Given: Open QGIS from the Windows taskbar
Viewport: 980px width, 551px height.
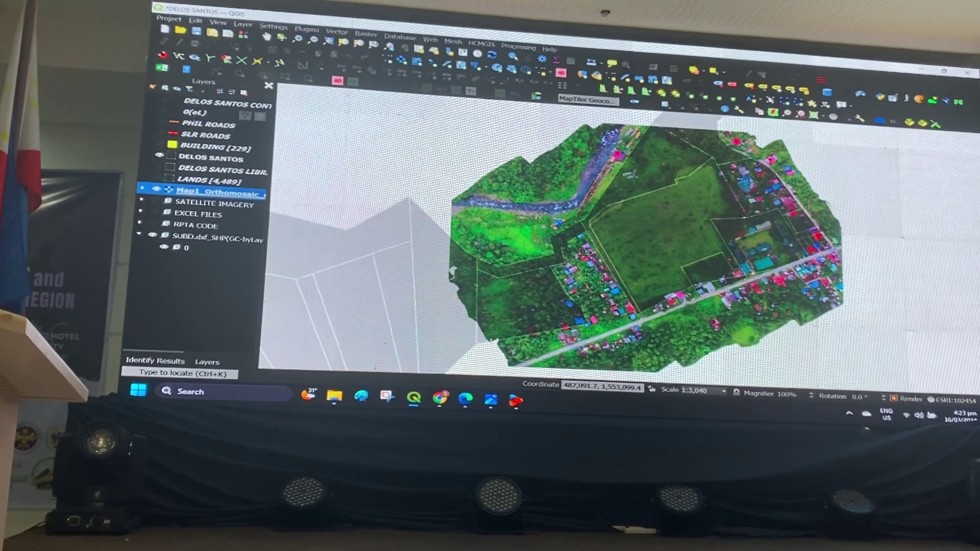Looking at the screenshot, I should click(413, 397).
